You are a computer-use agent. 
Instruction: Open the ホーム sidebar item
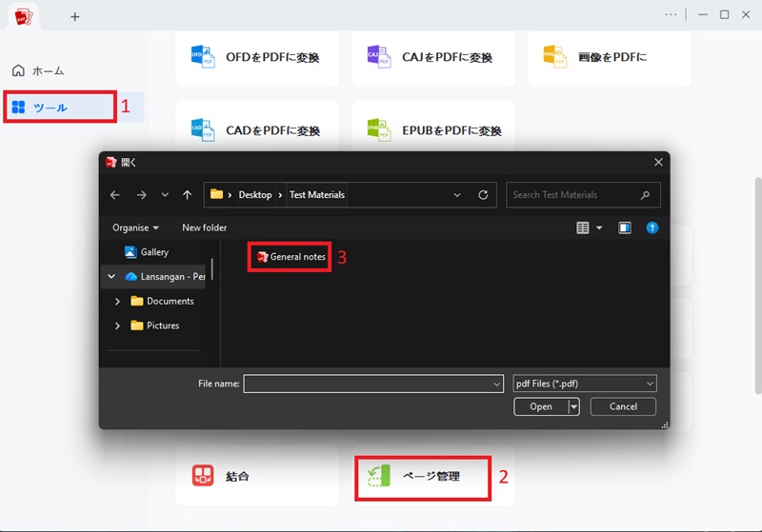coord(38,70)
